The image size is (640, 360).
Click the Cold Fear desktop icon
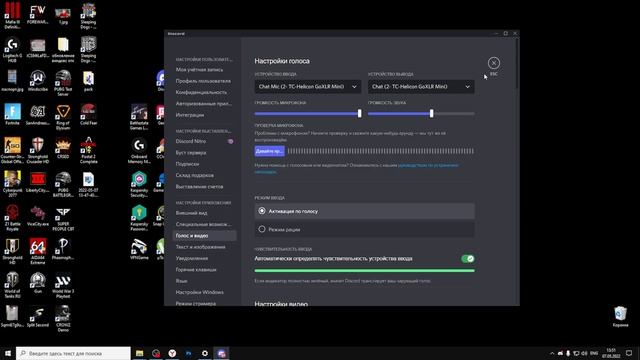89,115
